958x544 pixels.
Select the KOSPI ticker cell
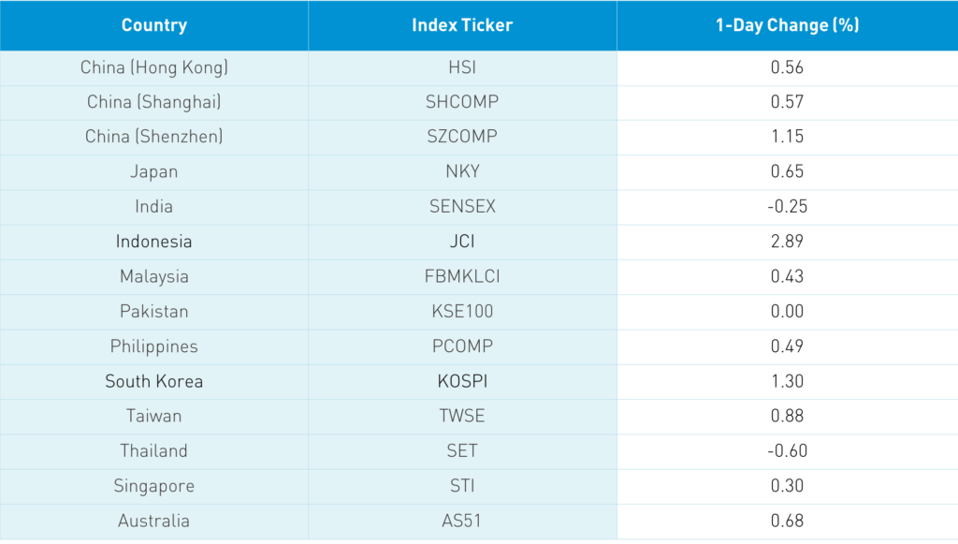coord(462,381)
